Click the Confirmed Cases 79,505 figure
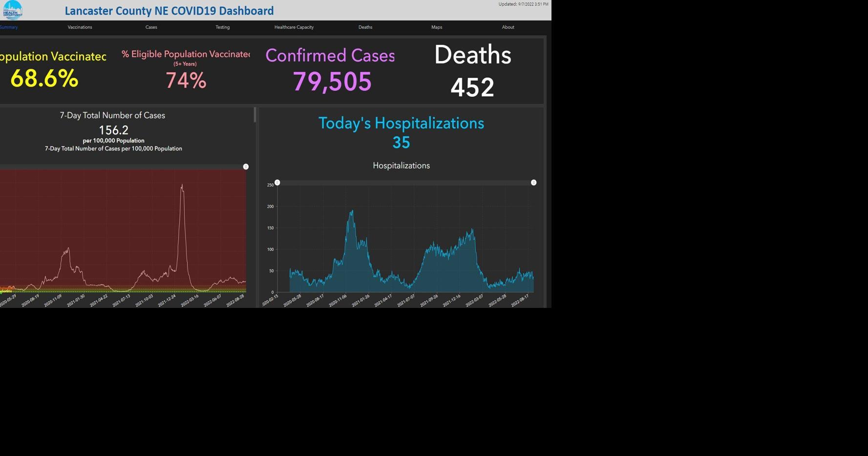This screenshot has width=868, height=456. tap(332, 82)
